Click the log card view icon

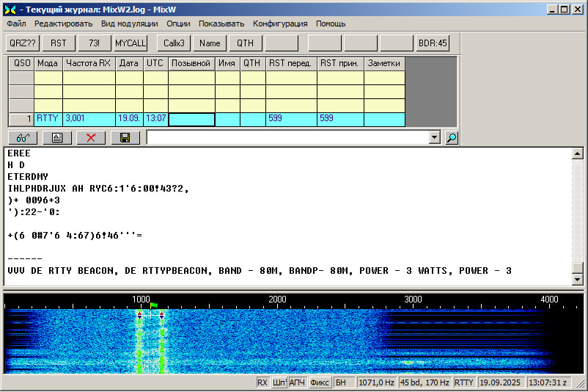tap(57, 138)
